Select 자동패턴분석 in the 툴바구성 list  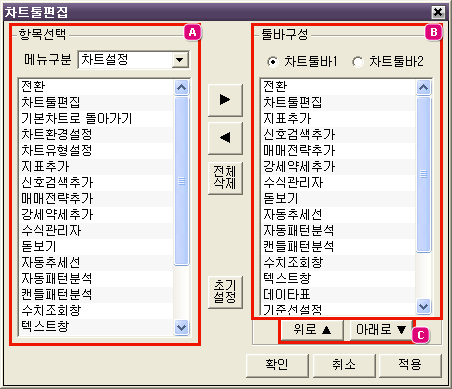[x=338, y=230]
